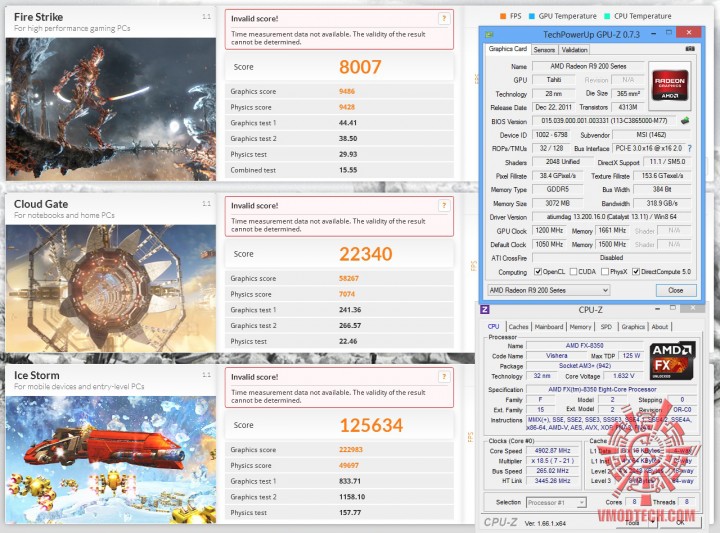Viewport: 720px width, 533px height.
Task: Switch to the Graphics Card tab in GPU-Z
Action: (x=507, y=49)
